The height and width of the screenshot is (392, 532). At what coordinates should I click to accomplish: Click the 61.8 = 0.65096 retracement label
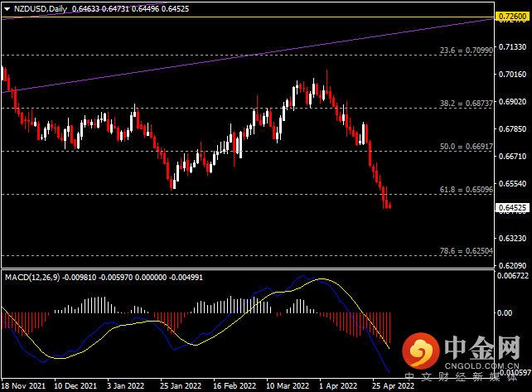(467, 190)
